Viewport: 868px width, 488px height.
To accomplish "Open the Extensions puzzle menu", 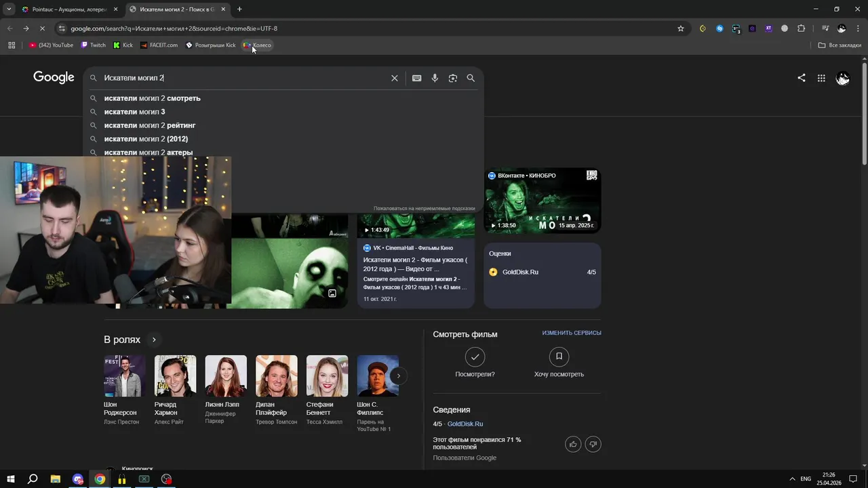I will (x=801, y=28).
